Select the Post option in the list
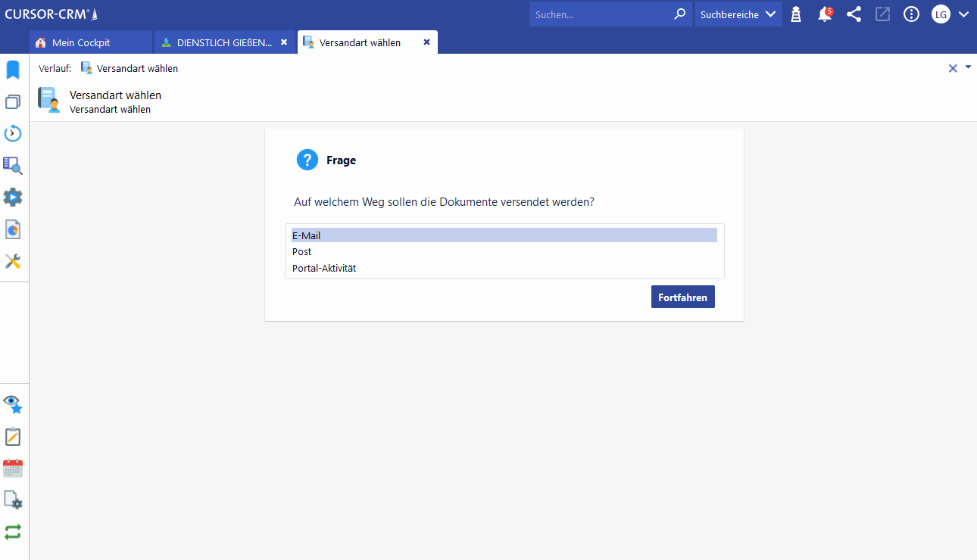 (504, 251)
